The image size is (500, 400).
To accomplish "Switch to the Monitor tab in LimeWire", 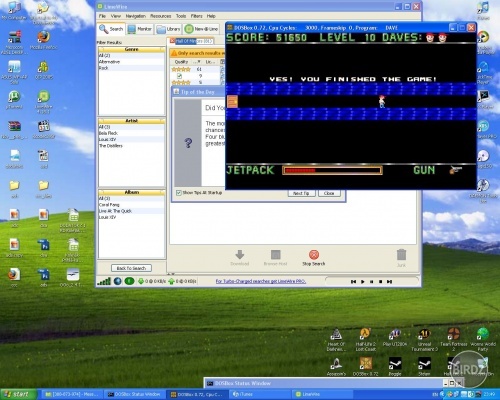I will point(140,29).
